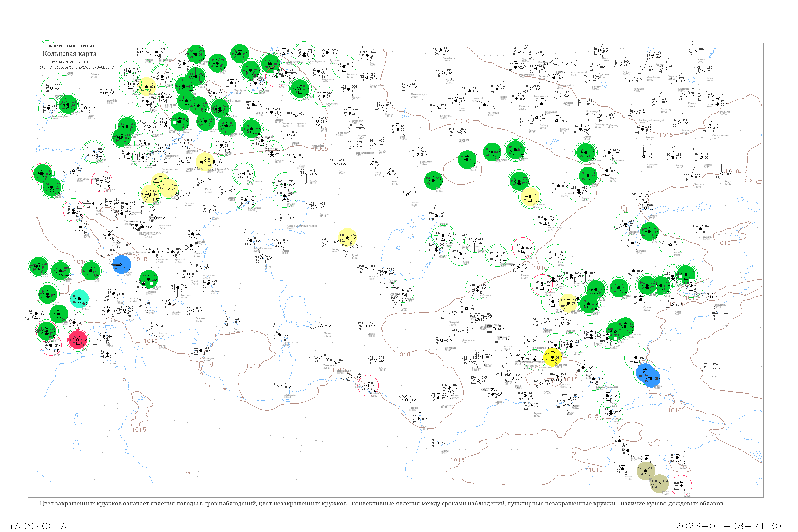This screenshot has height=532, width=798.
Task: Open the meteocenter.net UAOL.png URL
Action: [x=75, y=67]
